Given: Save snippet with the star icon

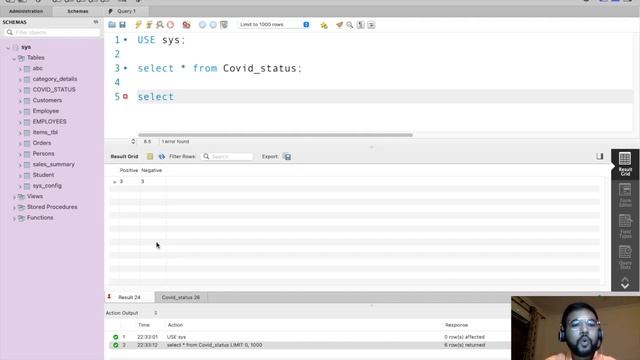Looking at the screenshot, I should coord(324,25).
